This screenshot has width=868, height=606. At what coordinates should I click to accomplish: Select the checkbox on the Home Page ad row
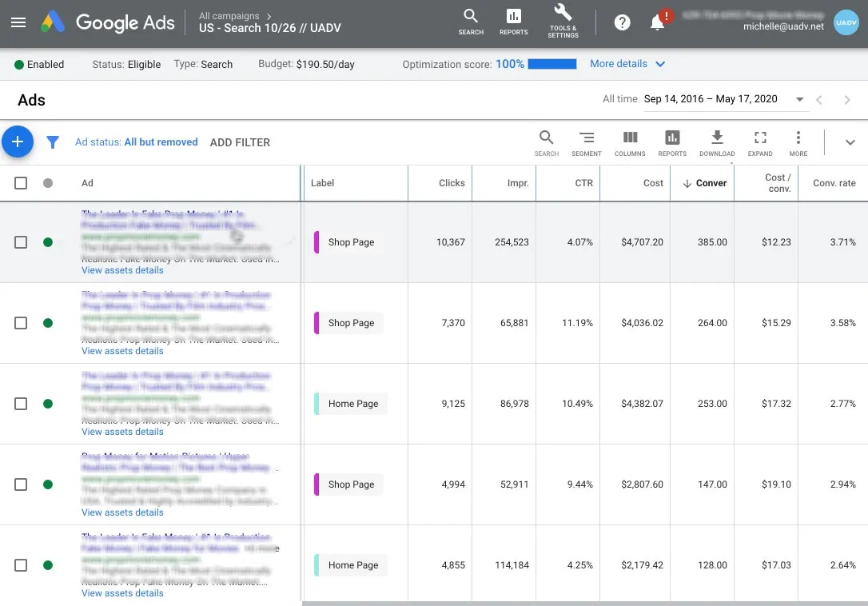[x=21, y=404]
